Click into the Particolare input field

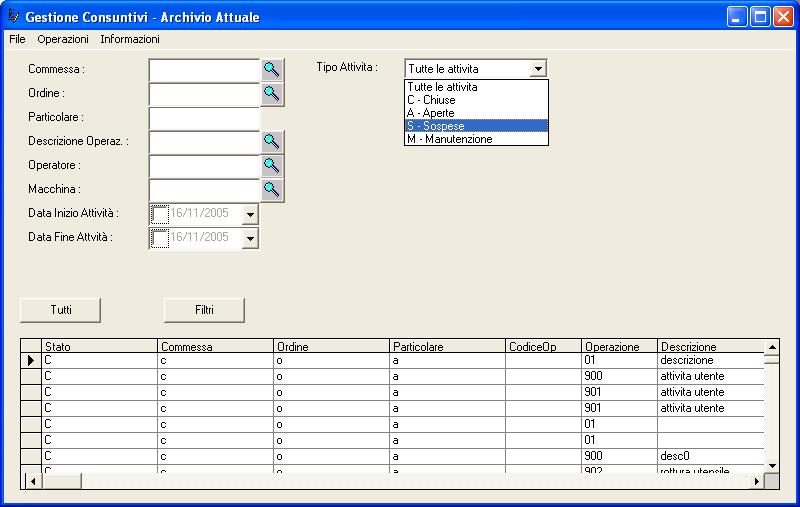204,118
